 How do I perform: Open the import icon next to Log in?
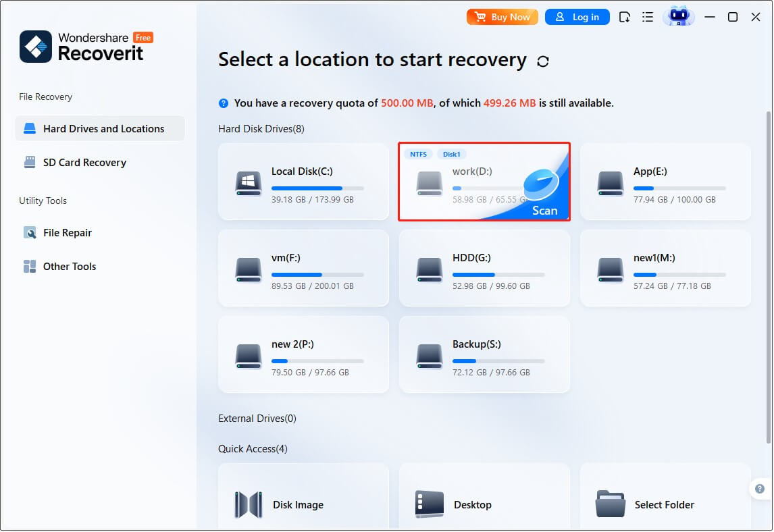pos(625,18)
